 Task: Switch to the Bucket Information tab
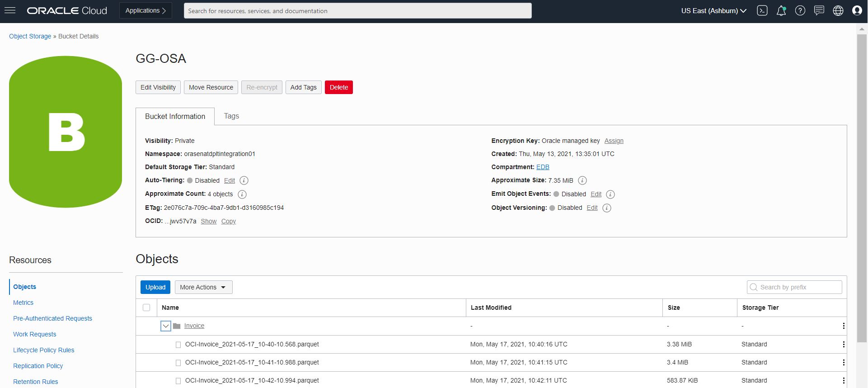point(175,116)
